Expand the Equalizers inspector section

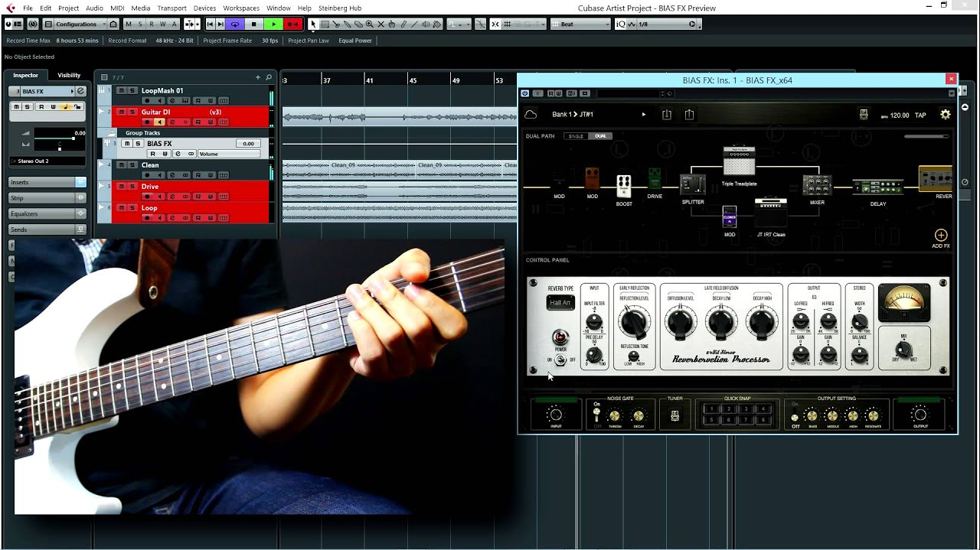[x=47, y=213]
